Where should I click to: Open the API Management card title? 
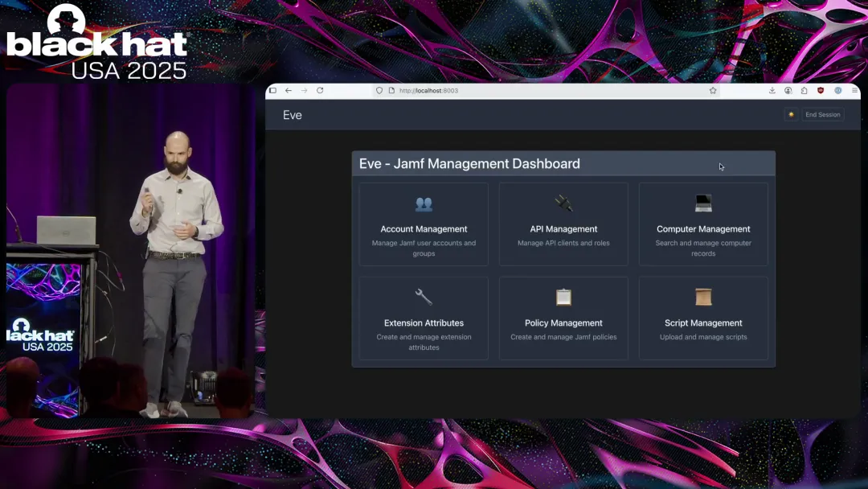(563, 228)
